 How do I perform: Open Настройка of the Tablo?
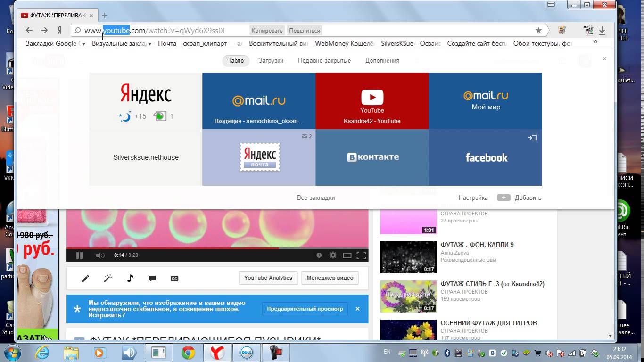coord(473,197)
